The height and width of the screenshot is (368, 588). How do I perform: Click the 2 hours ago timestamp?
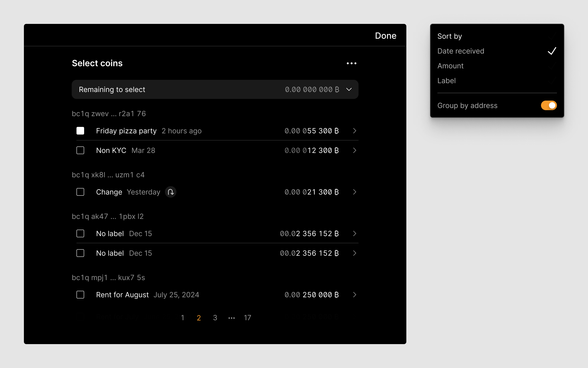point(182,131)
